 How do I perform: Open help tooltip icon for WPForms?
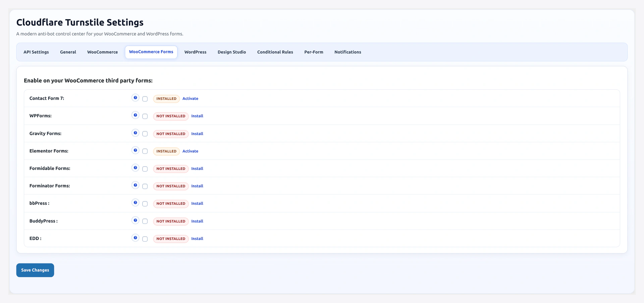135,115
